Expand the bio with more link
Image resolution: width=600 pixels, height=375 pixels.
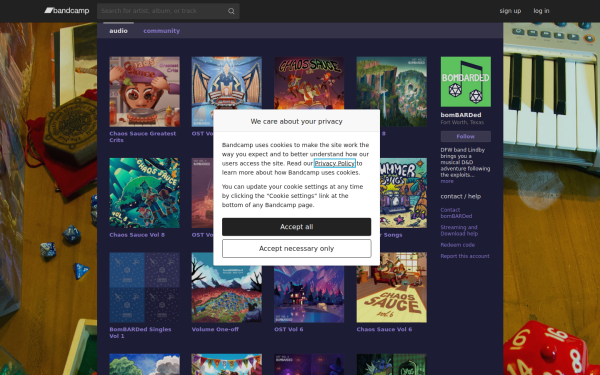click(x=447, y=181)
